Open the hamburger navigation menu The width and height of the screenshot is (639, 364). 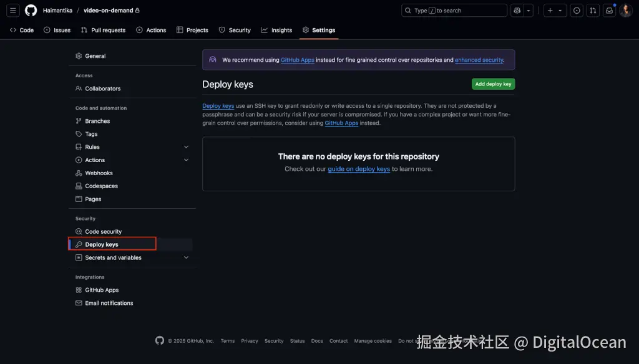pyautogui.click(x=13, y=11)
